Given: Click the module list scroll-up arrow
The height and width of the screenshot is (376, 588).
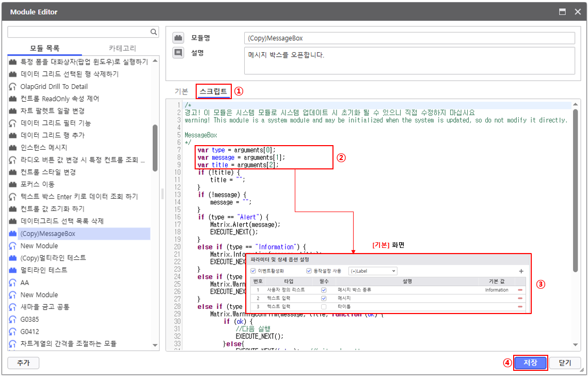Looking at the screenshot, I should click(x=155, y=61).
